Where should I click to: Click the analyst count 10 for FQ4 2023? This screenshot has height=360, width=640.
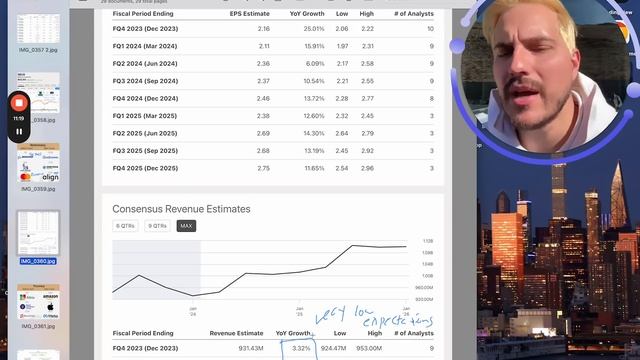coord(431,29)
